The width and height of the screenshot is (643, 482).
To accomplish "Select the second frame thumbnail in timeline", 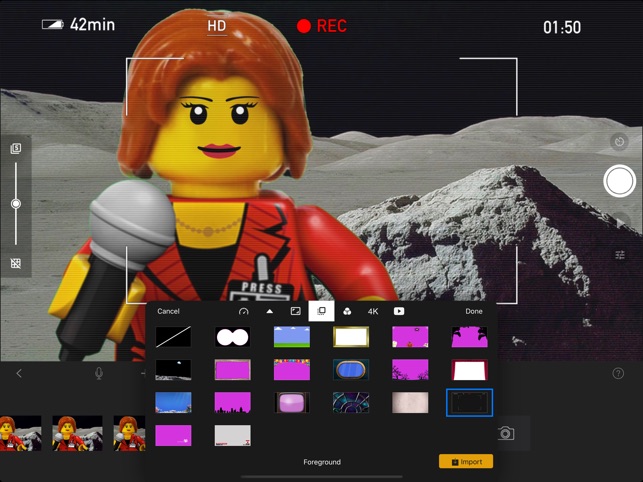I will (x=77, y=433).
